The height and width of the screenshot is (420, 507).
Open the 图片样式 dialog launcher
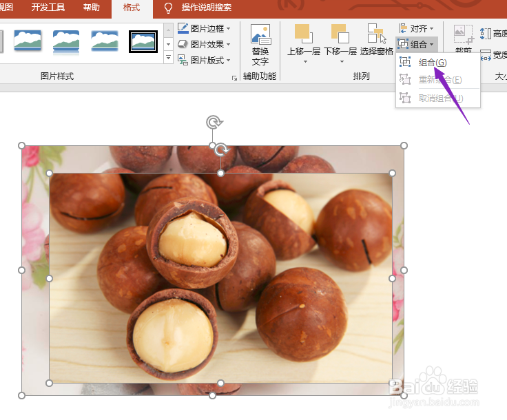234,78
